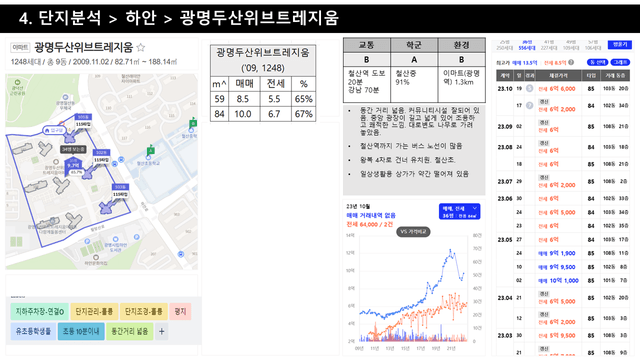Click the 이마트(광명역) 1.3km cell
The image size is (640, 360).
pyautogui.click(x=462, y=84)
